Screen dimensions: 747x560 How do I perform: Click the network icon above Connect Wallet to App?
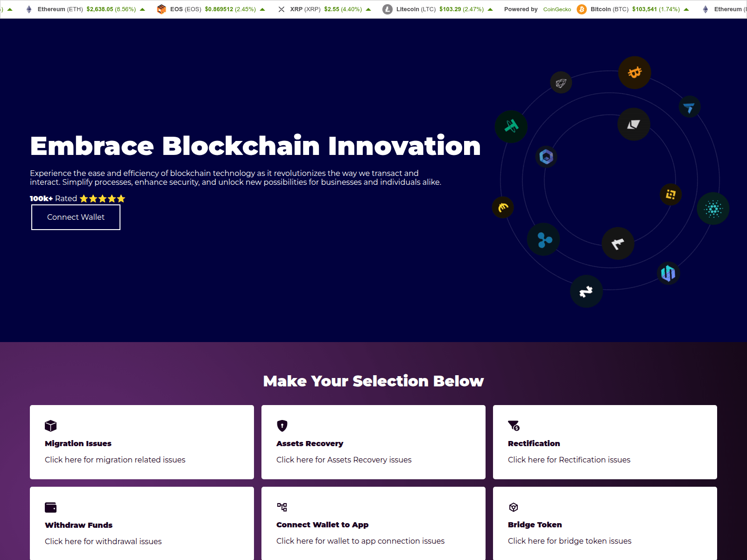coord(282,507)
